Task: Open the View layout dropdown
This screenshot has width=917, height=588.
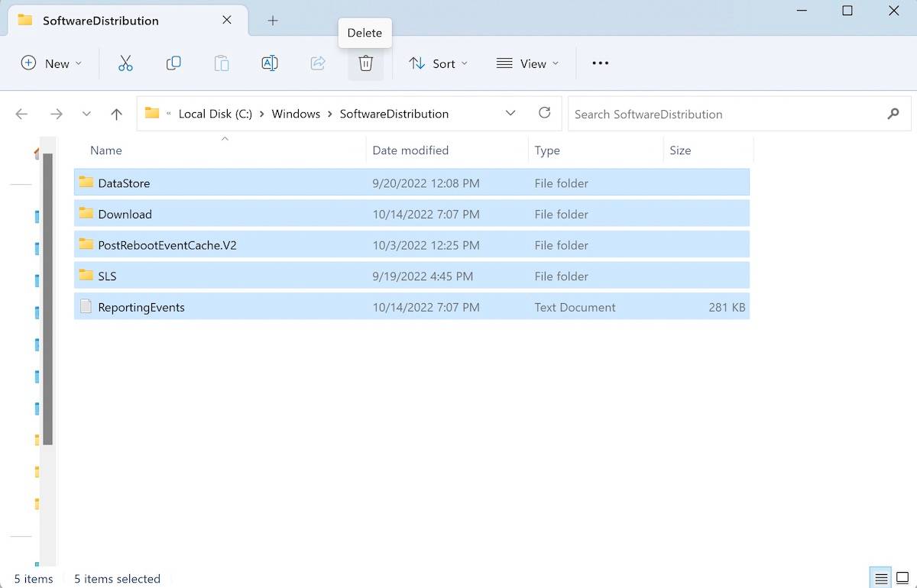Action: pos(527,63)
